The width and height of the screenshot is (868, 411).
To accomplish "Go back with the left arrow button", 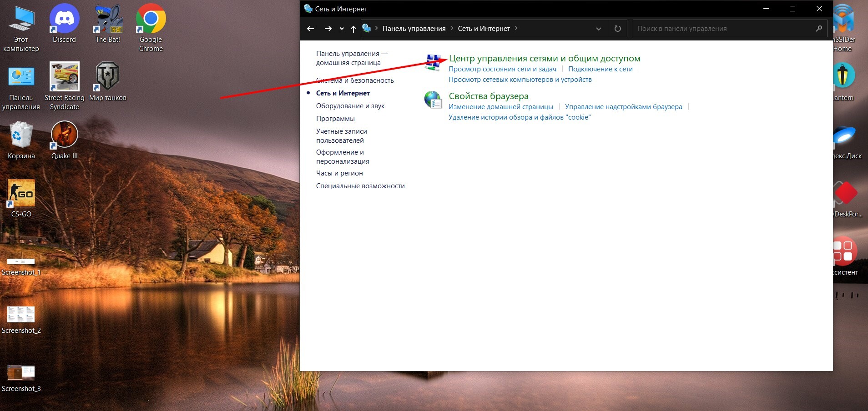I will 311,29.
